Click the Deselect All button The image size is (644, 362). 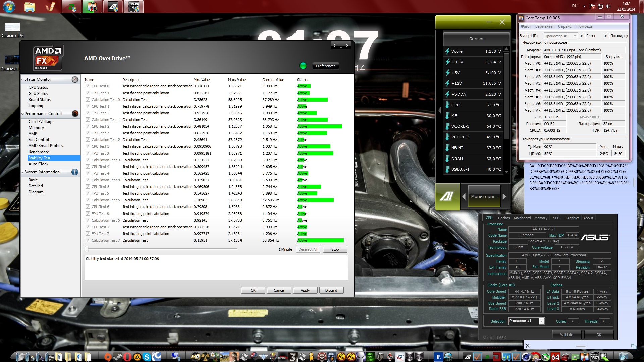pos(308,249)
